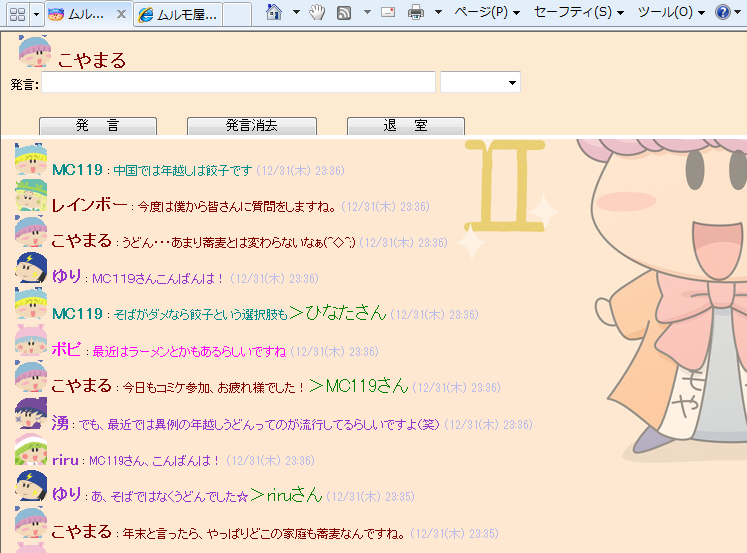Click the printer icon
This screenshot has width=747, height=553.
click(x=416, y=13)
